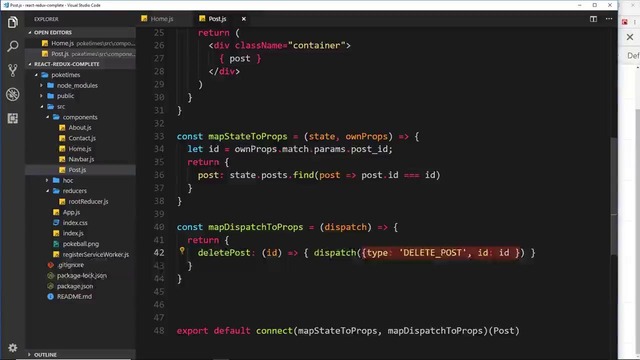The image size is (640, 360).
Task: Open About.js in components folder
Action: (x=80, y=128)
